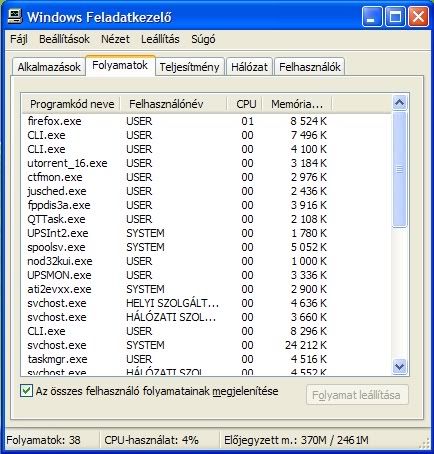Click the Task Manager title bar icon

tap(15, 16)
